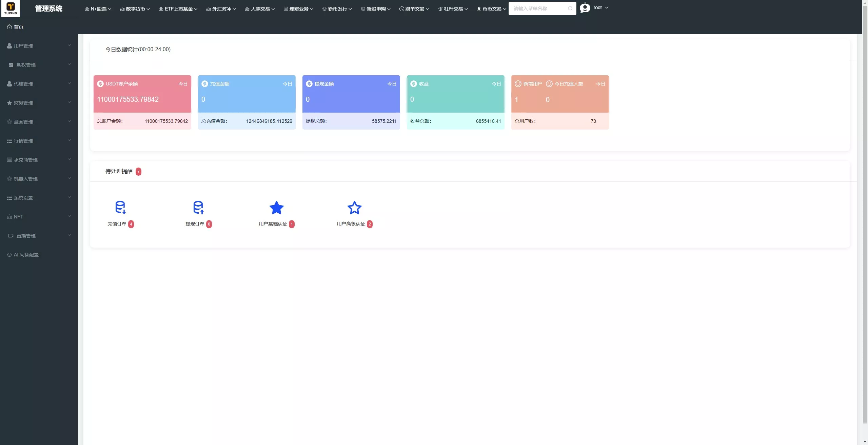Click the 待处理提醒 red badge 7
The width and height of the screenshot is (868, 445).
click(138, 172)
